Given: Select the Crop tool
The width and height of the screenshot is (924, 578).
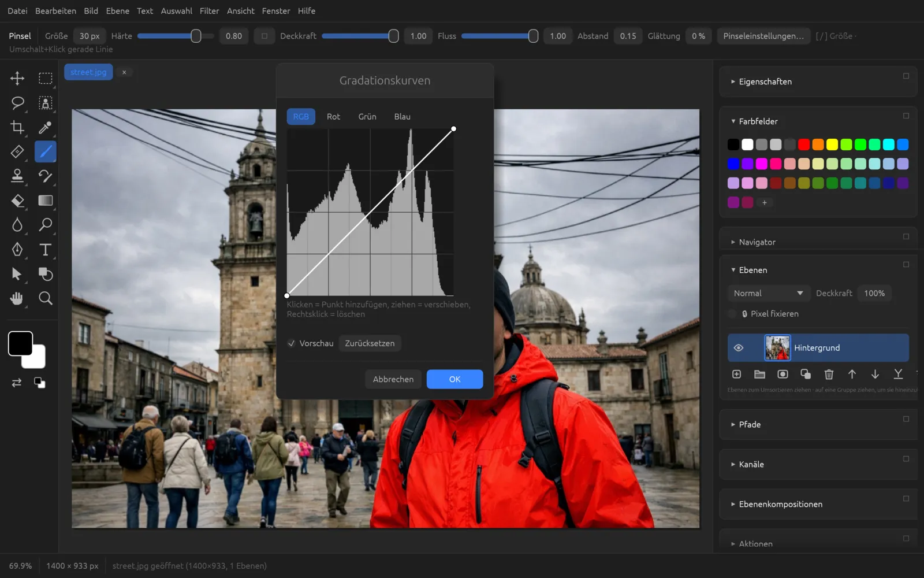Looking at the screenshot, I should pos(17,127).
